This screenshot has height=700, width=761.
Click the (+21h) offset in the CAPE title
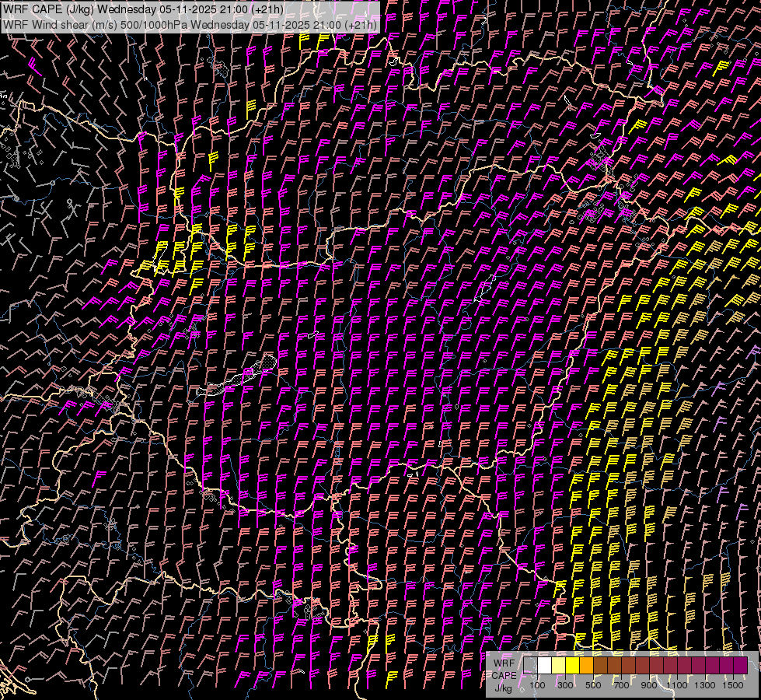(267, 9)
